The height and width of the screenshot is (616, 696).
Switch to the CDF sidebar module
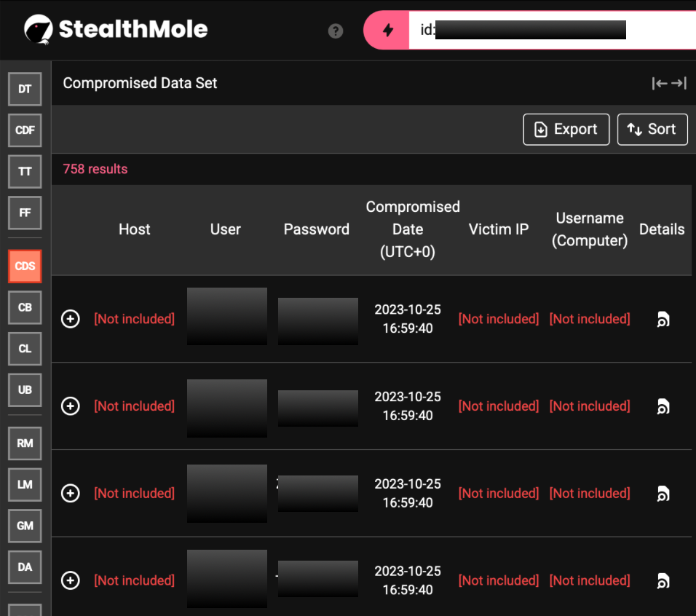(25, 130)
